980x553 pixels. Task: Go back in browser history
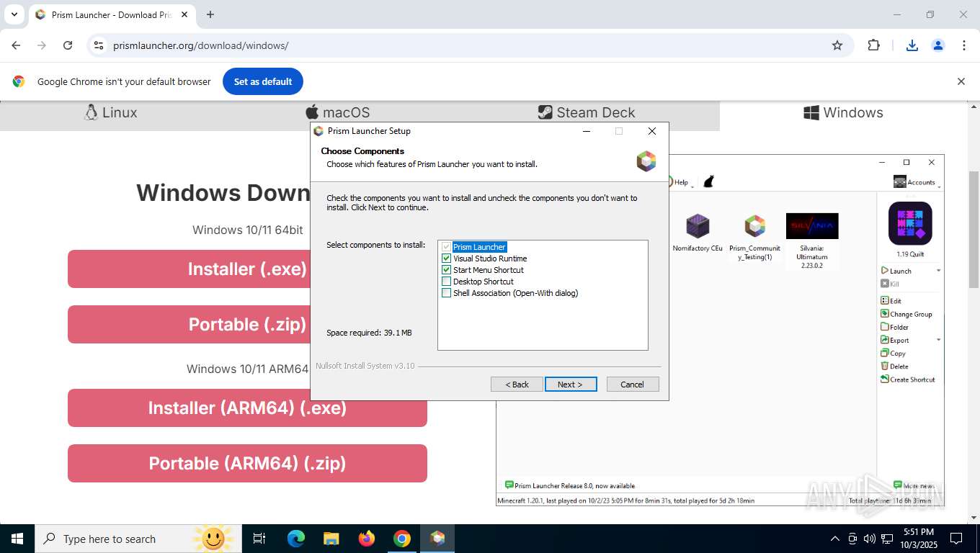(x=16, y=45)
